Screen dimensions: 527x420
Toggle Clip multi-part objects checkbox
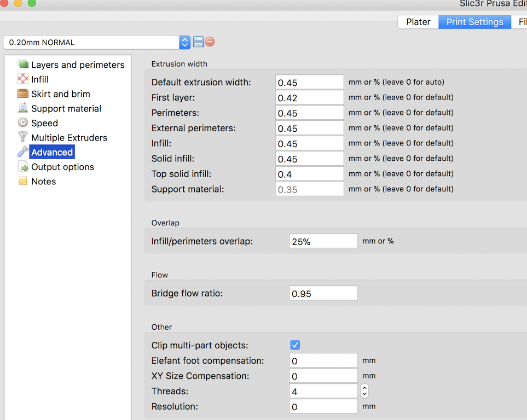[295, 345]
